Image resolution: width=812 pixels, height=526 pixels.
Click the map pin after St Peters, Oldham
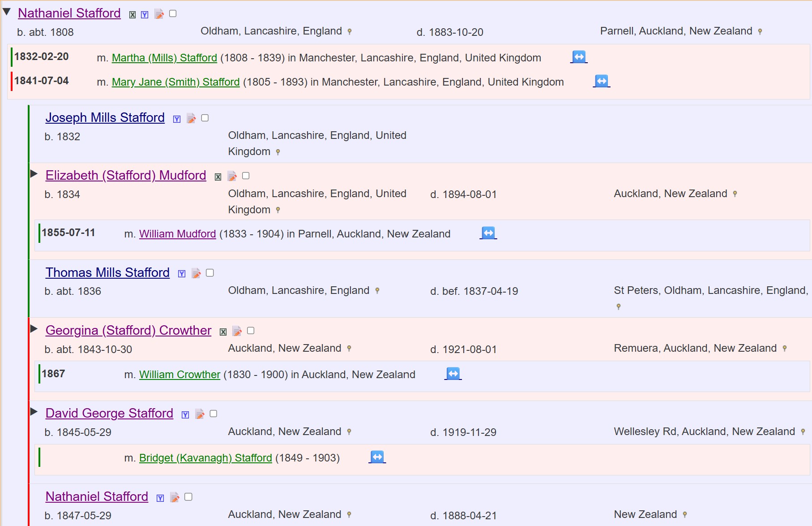pos(619,307)
